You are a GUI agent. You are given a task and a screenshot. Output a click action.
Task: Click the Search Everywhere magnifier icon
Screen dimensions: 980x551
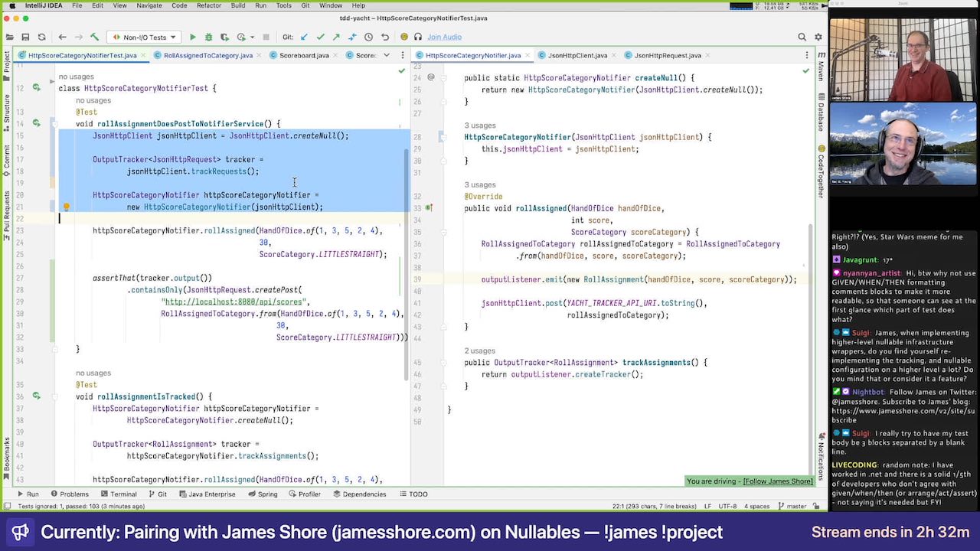point(802,37)
